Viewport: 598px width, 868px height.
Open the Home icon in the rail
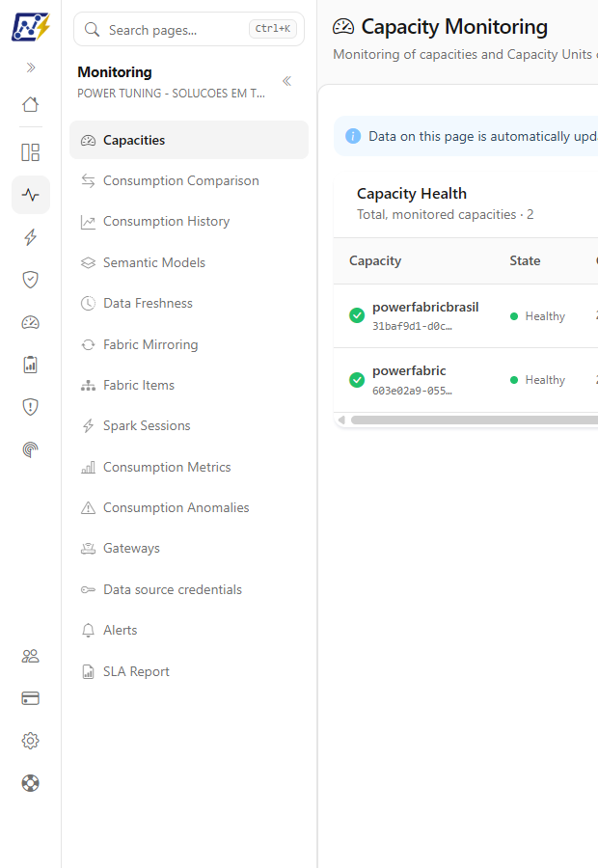pos(31,104)
